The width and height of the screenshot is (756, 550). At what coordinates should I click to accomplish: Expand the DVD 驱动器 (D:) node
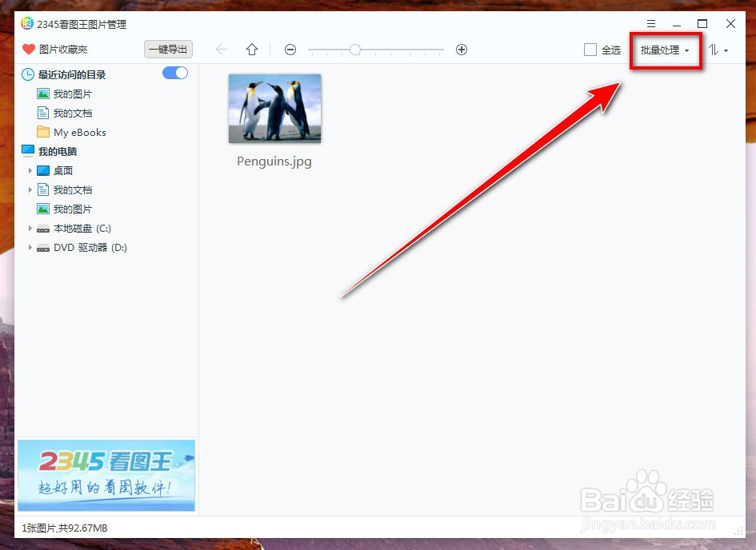(x=30, y=248)
